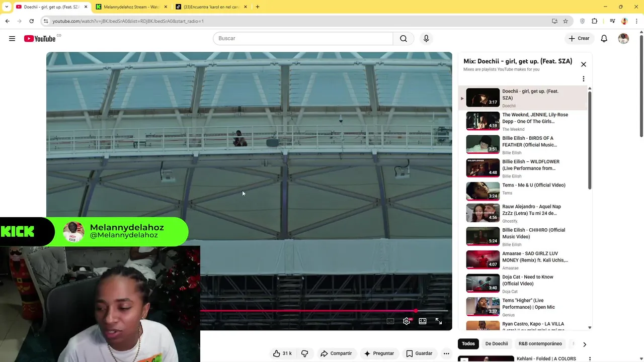Bookmark this page with the star icon
The height and width of the screenshot is (362, 644).
click(x=566, y=21)
